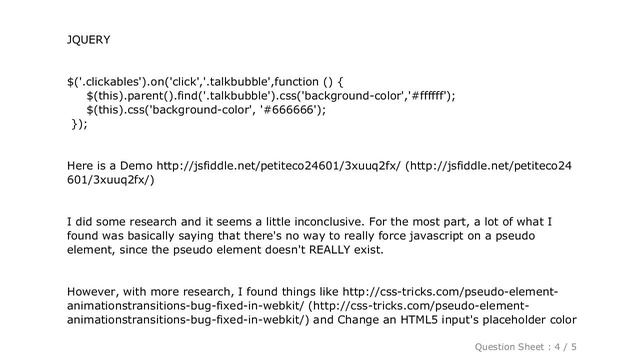
Task: Click the $('.clickables').on code line
Action: coord(205,82)
